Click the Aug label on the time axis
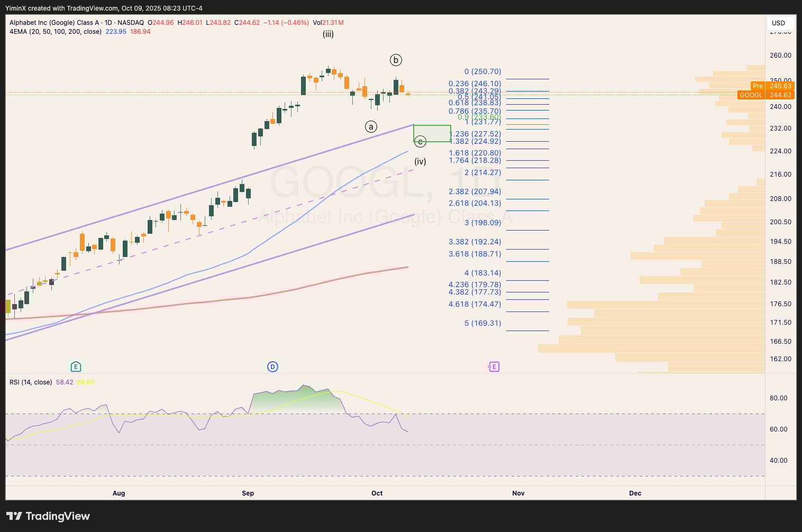Viewport: 802px width, 532px height. [x=119, y=493]
